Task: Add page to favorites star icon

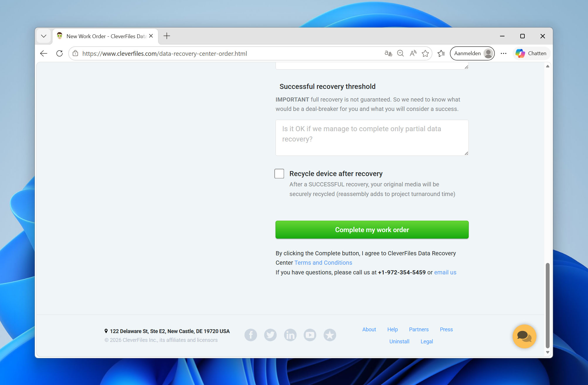Action: pyautogui.click(x=425, y=53)
